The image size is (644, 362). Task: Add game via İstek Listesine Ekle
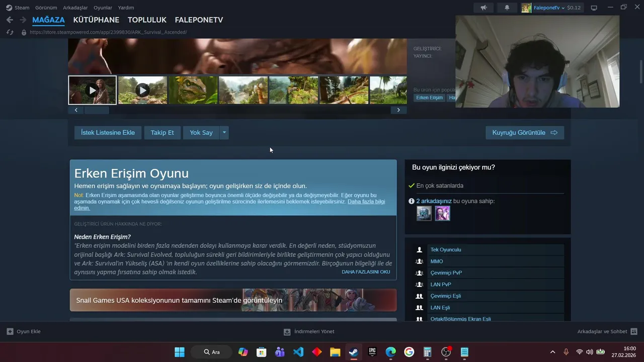pyautogui.click(x=108, y=133)
